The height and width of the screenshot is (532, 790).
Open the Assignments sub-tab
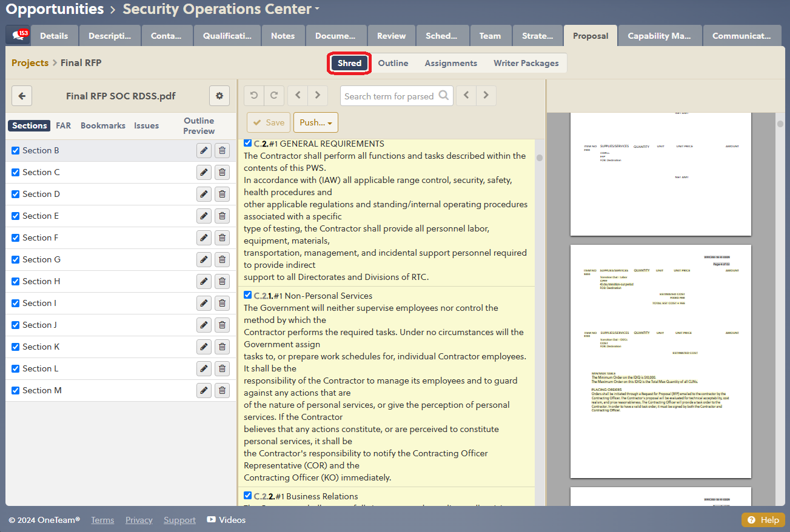pyautogui.click(x=450, y=63)
